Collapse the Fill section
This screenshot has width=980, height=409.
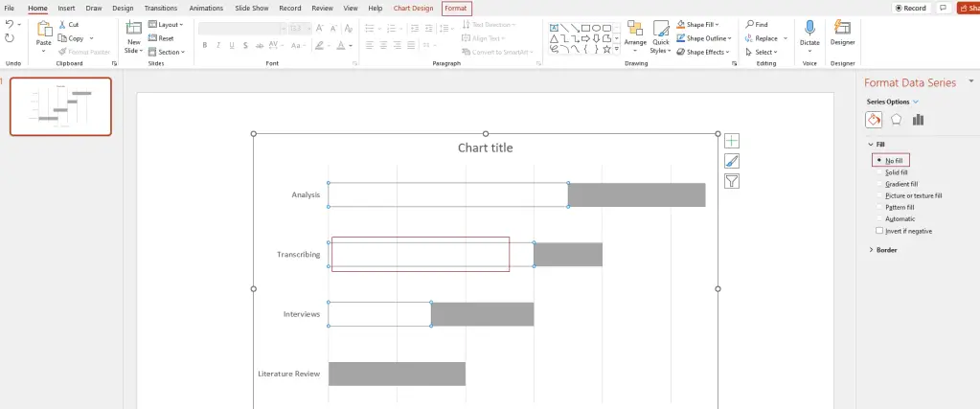871,145
